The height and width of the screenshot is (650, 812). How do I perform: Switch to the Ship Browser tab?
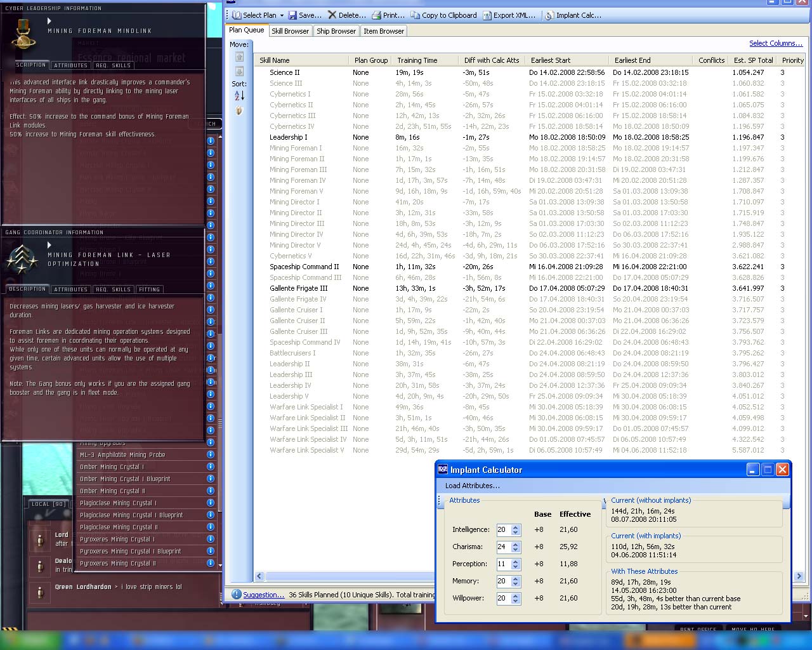click(x=336, y=30)
